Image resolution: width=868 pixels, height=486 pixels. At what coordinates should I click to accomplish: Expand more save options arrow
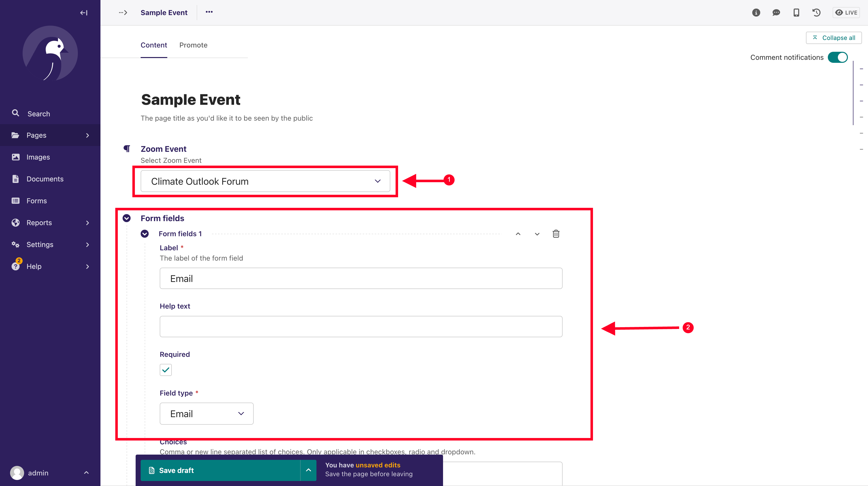pyautogui.click(x=308, y=470)
